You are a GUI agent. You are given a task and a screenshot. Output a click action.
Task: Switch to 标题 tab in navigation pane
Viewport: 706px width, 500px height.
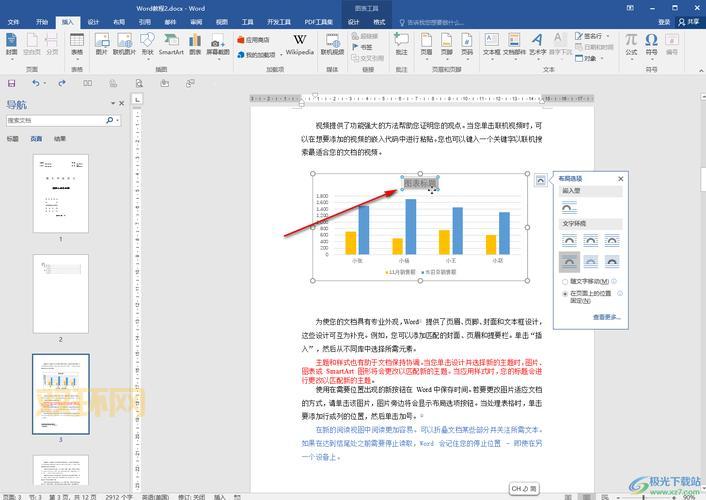pyautogui.click(x=13, y=139)
